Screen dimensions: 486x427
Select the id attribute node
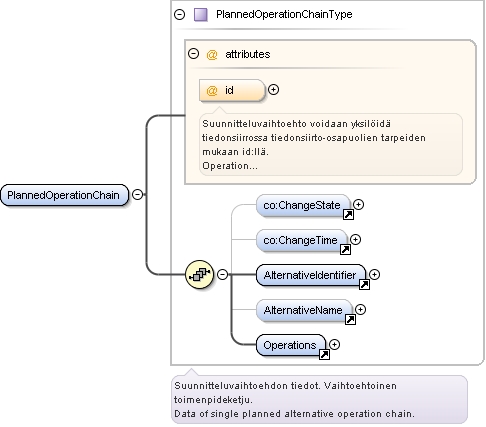coord(232,90)
